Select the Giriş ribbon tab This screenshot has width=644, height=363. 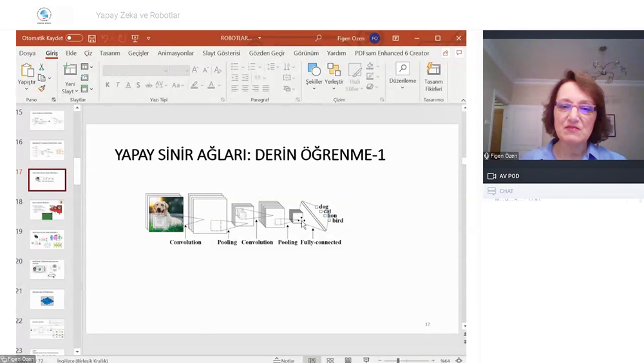52,53
